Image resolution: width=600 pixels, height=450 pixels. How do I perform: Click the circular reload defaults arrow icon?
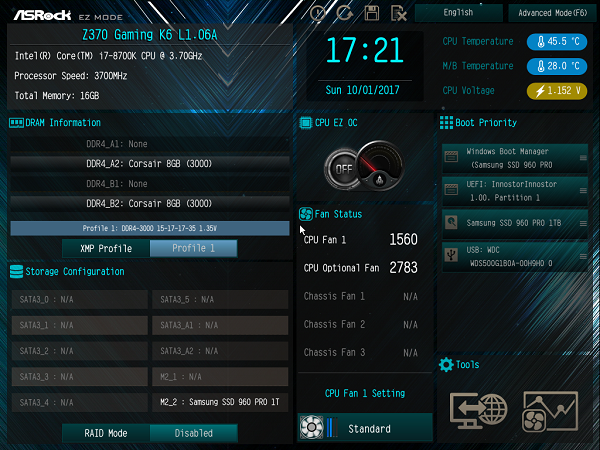coord(344,13)
